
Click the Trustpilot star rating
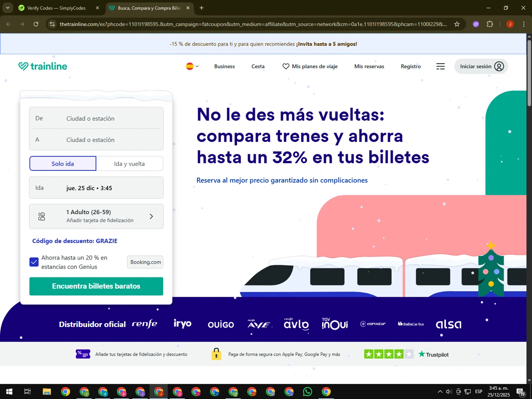(389, 354)
